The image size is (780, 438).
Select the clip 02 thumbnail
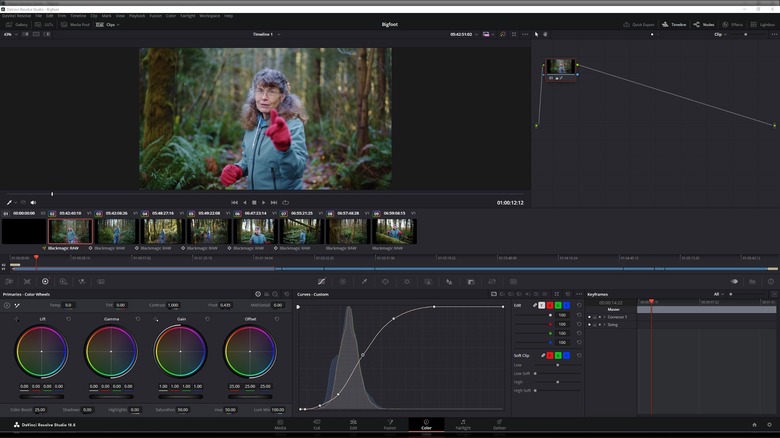click(x=70, y=232)
